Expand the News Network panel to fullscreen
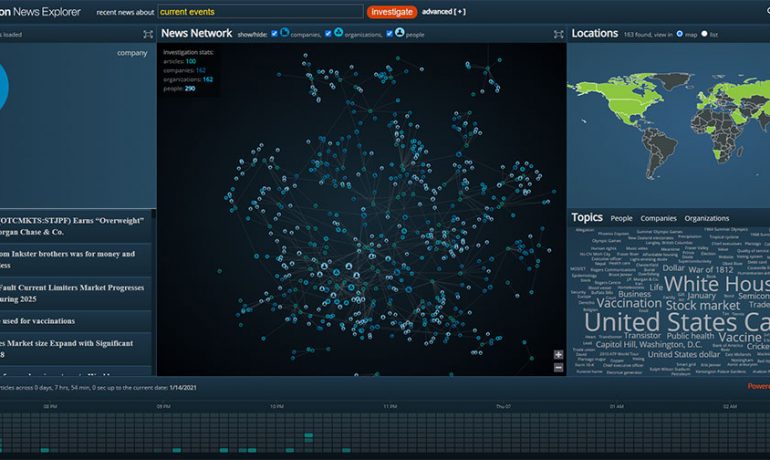 (558, 34)
